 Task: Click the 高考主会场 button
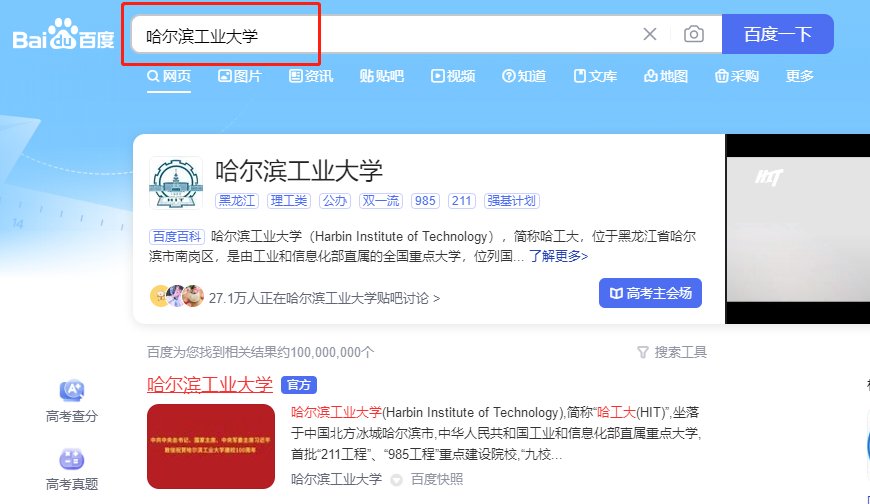coord(650,293)
